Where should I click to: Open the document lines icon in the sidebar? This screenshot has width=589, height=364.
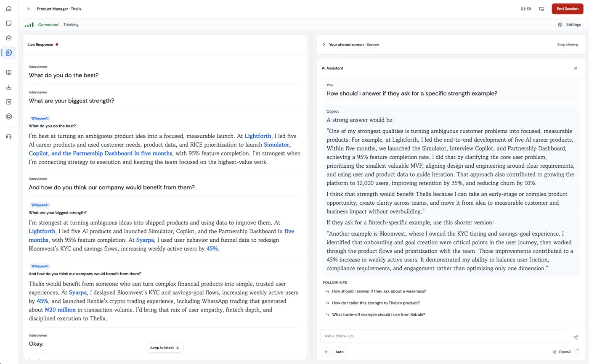9,102
